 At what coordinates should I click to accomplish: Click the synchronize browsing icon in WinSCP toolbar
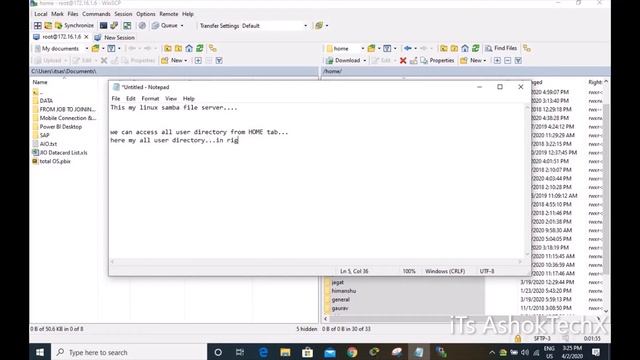tap(127, 25)
